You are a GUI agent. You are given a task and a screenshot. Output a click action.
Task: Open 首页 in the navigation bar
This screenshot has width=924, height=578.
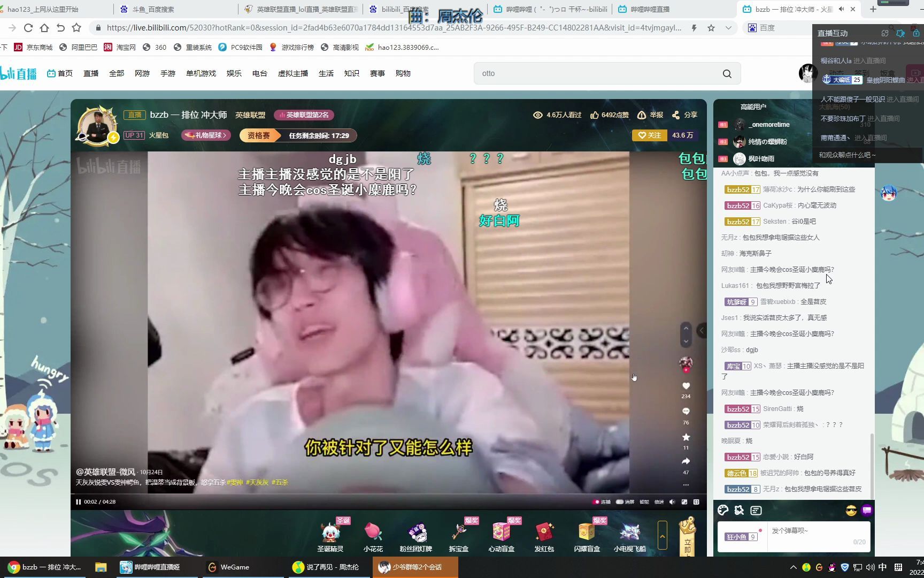[60, 73]
